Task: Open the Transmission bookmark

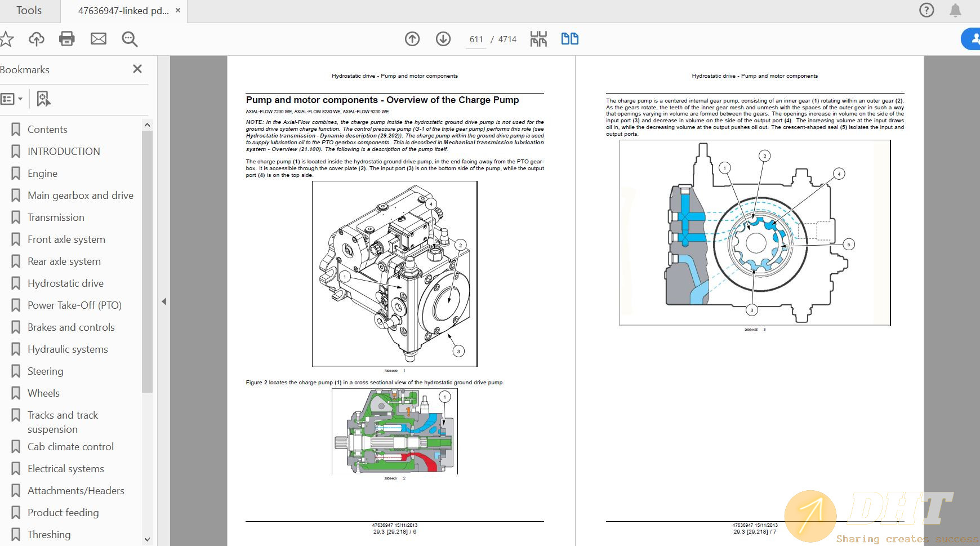Action: point(56,217)
